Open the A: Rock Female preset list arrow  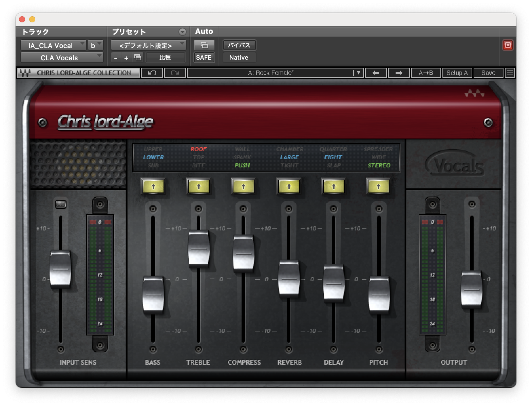(x=358, y=73)
